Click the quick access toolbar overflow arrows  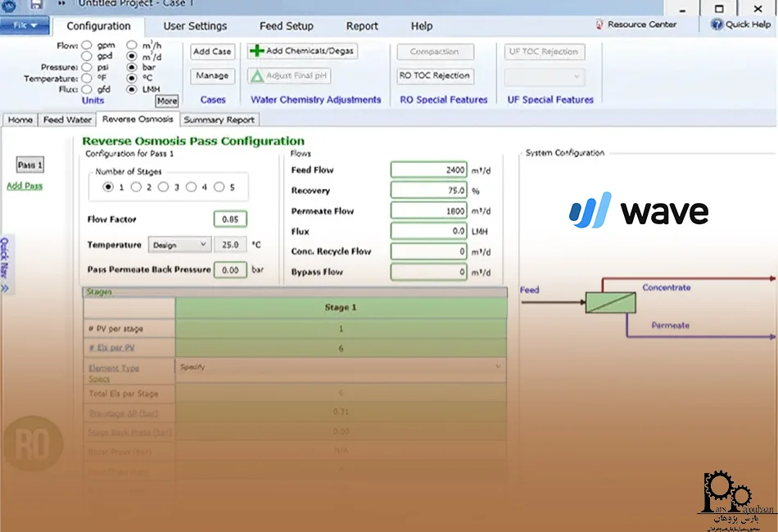[61, 5]
